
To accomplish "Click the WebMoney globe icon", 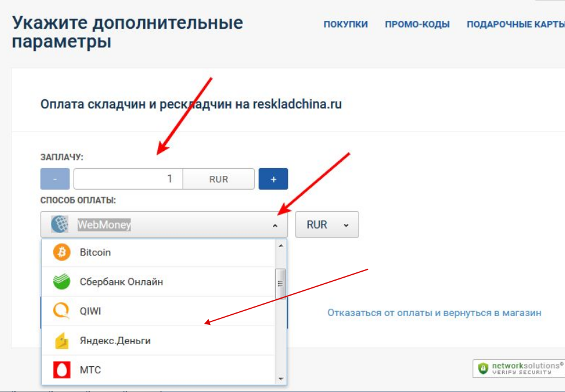I will pos(60,224).
